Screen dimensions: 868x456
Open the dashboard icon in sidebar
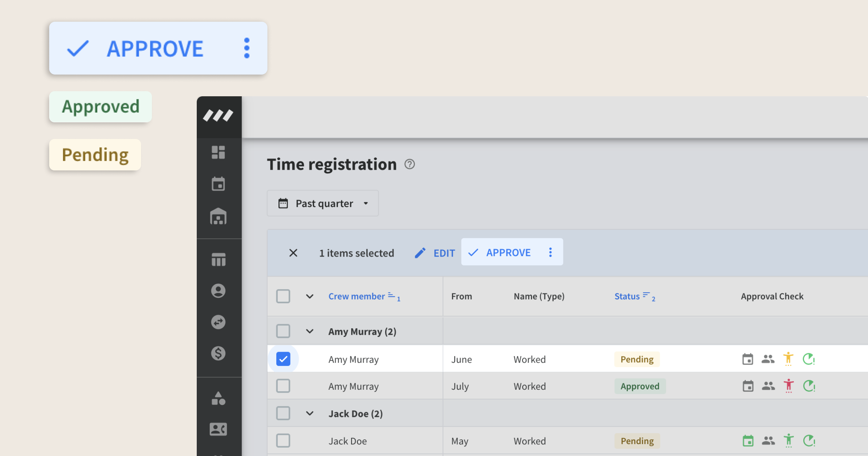click(218, 152)
